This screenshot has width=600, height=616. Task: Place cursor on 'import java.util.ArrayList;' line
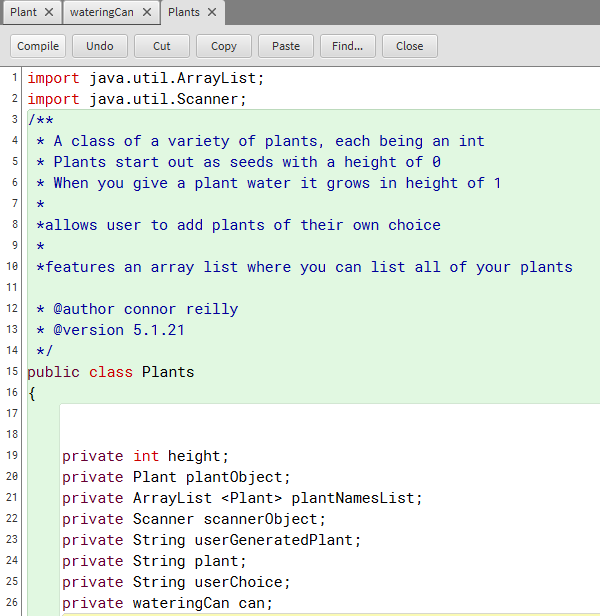coord(146,78)
